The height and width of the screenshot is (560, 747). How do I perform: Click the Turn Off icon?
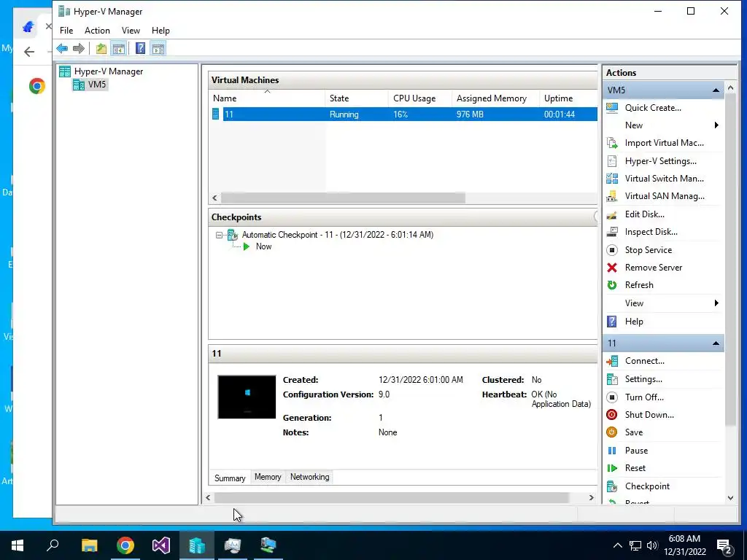(612, 397)
